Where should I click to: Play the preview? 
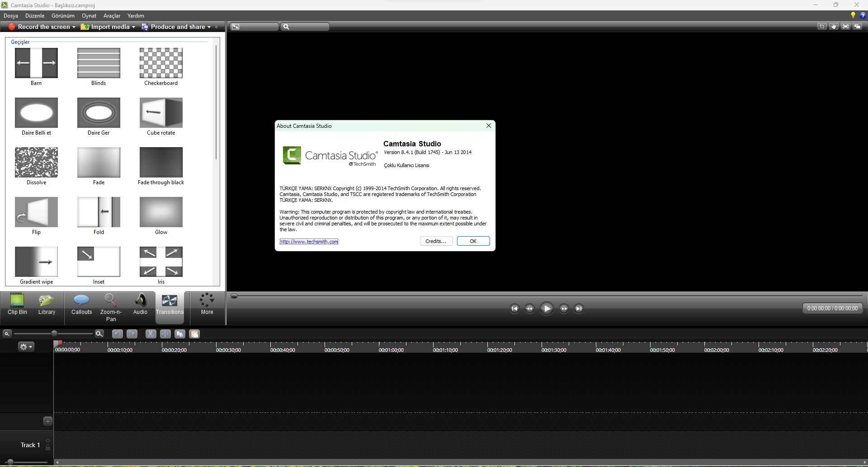547,308
